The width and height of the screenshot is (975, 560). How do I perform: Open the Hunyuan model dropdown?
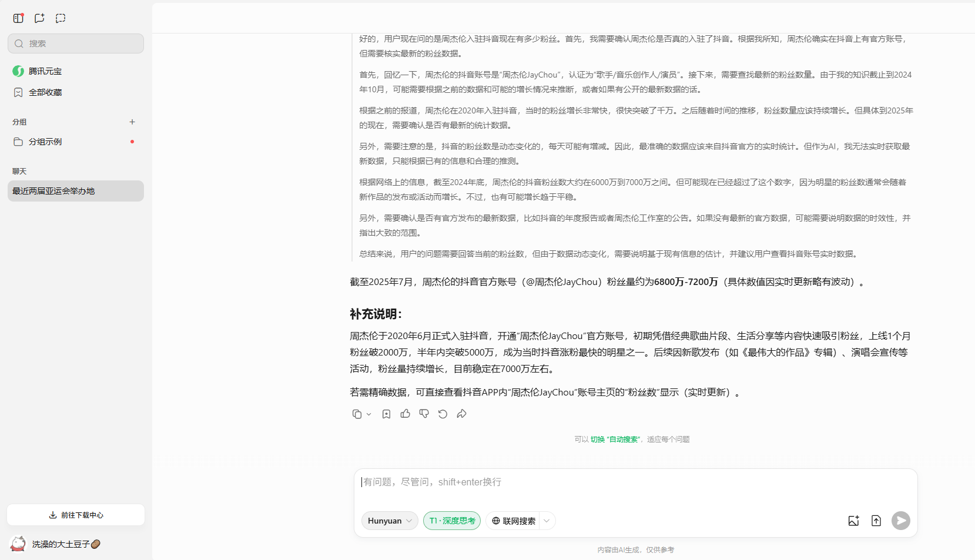click(x=390, y=521)
